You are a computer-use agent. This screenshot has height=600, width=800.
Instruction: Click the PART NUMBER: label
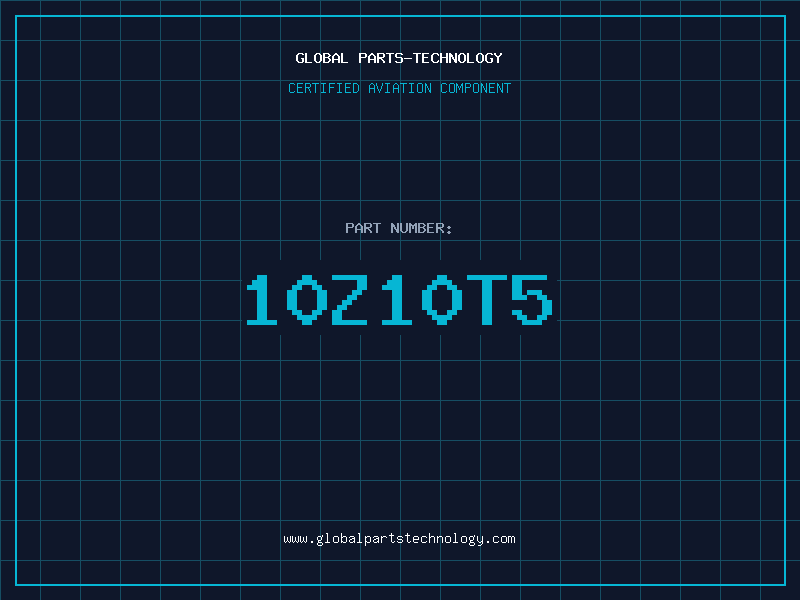tap(399, 228)
